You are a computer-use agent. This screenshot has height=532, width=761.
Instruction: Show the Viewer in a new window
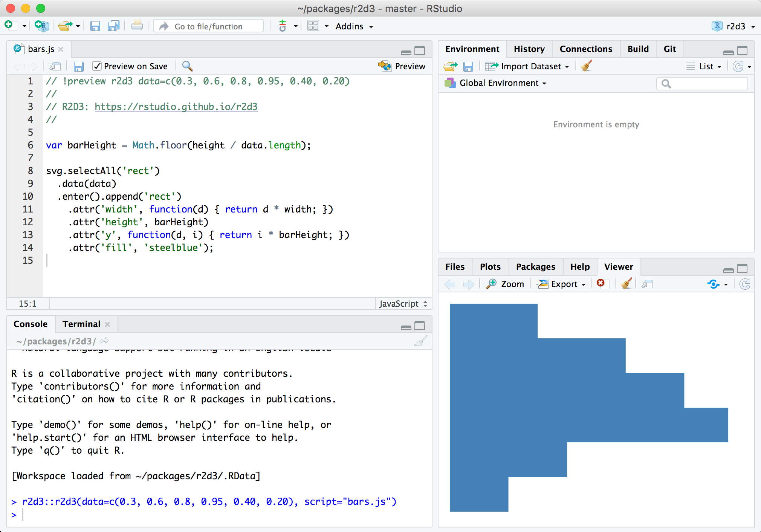pyautogui.click(x=647, y=284)
